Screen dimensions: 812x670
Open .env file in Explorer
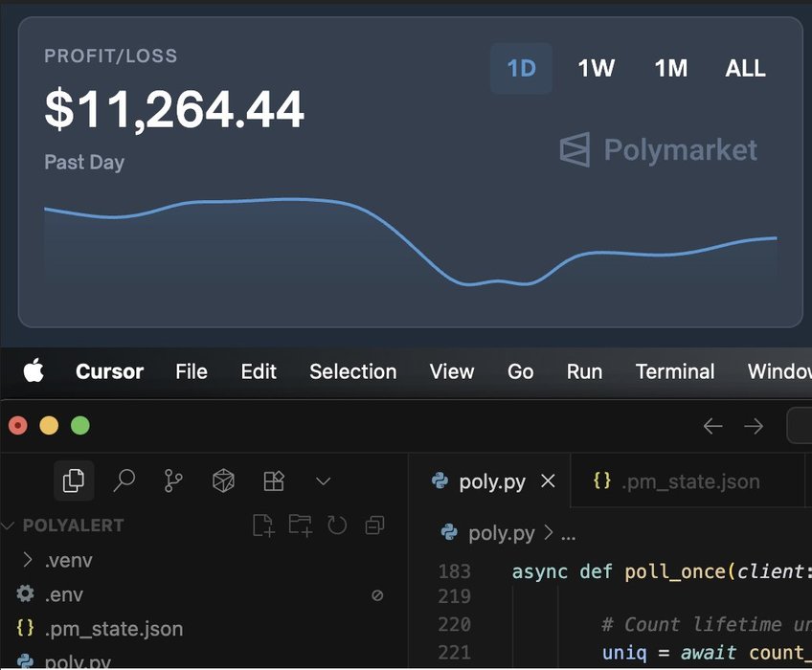coord(64,594)
